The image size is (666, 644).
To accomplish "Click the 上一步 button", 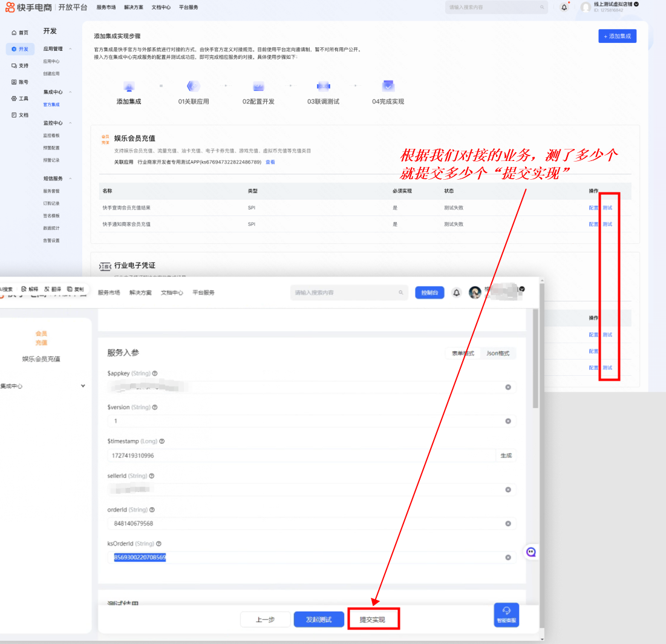I will coord(265,619).
